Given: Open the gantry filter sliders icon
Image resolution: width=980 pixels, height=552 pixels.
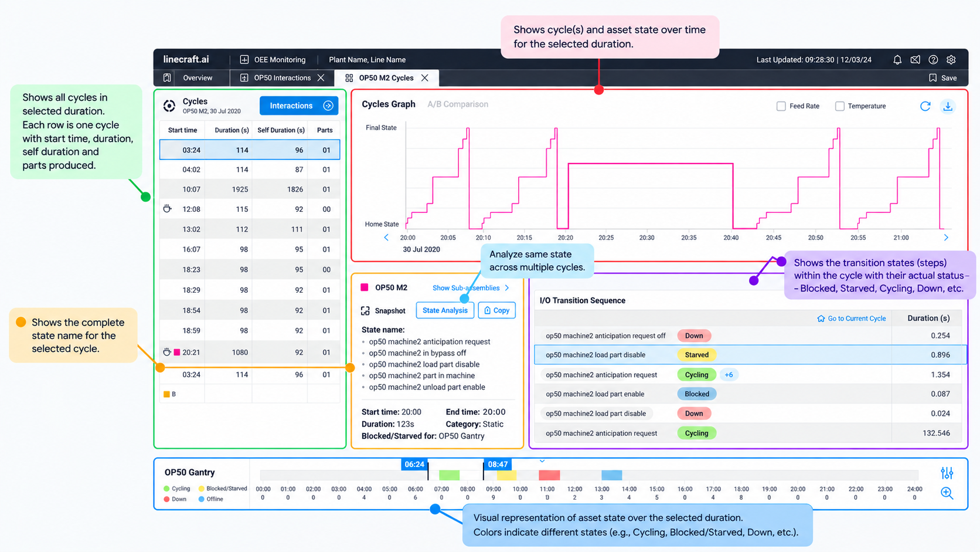Looking at the screenshot, I should coord(947,473).
